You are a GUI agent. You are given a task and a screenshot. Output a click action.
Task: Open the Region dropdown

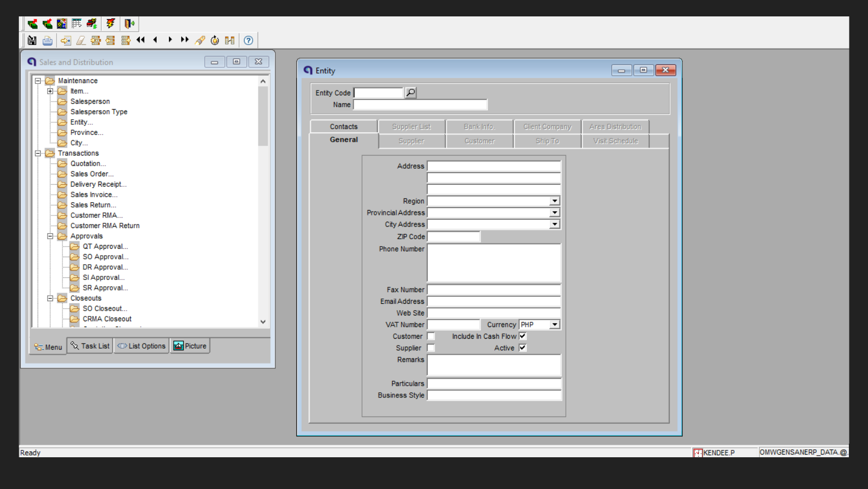click(x=555, y=201)
